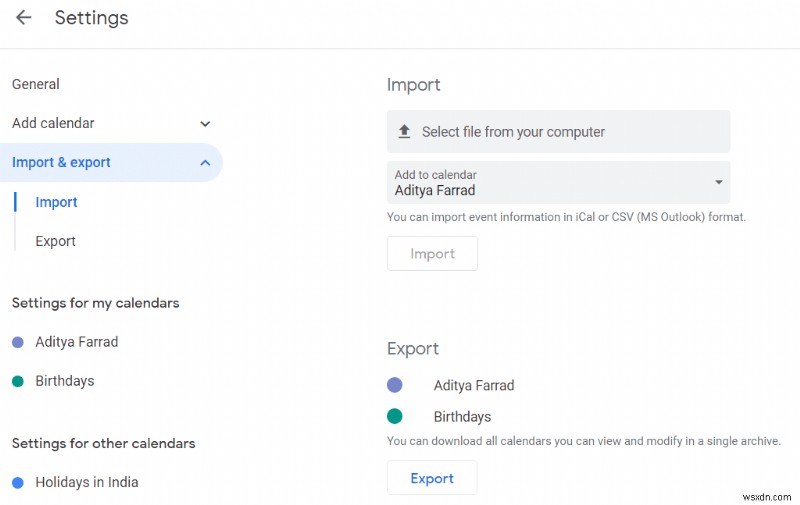800x505 pixels.
Task: Click the Settings page title
Action: [x=92, y=18]
